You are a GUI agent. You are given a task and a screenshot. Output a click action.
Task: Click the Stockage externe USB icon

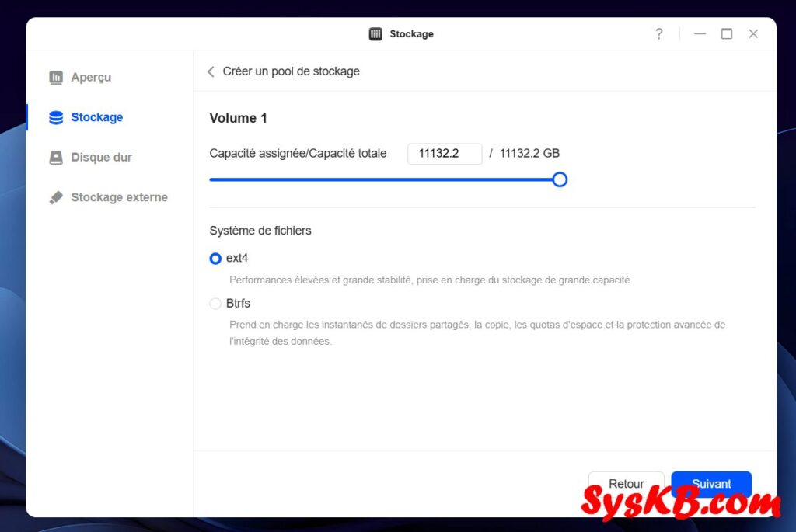pos(56,197)
